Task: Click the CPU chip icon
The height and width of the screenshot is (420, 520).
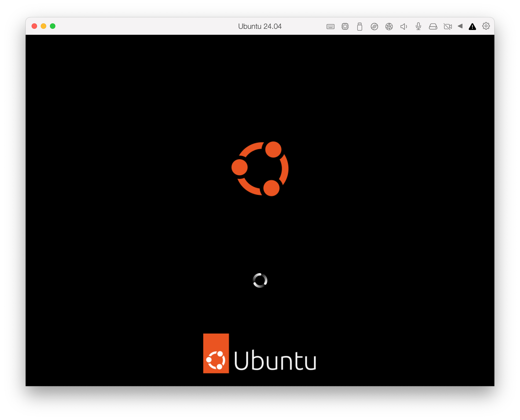Action: tap(345, 26)
